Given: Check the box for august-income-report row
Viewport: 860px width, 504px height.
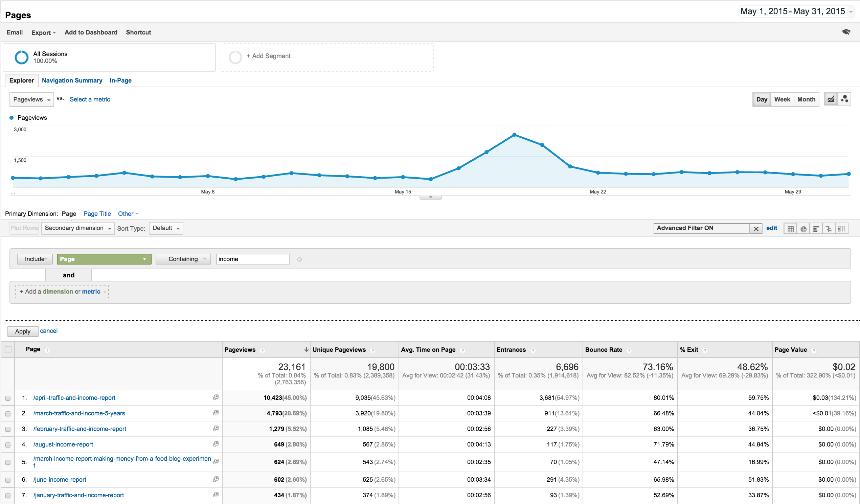Looking at the screenshot, I should (8, 445).
